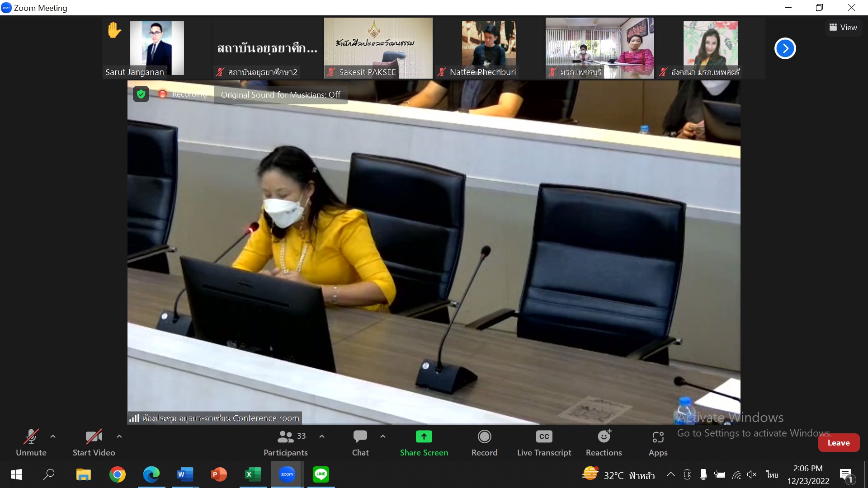Screen dimensions: 868x488
Task: Unmute the microphone
Action: (x=31, y=443)
